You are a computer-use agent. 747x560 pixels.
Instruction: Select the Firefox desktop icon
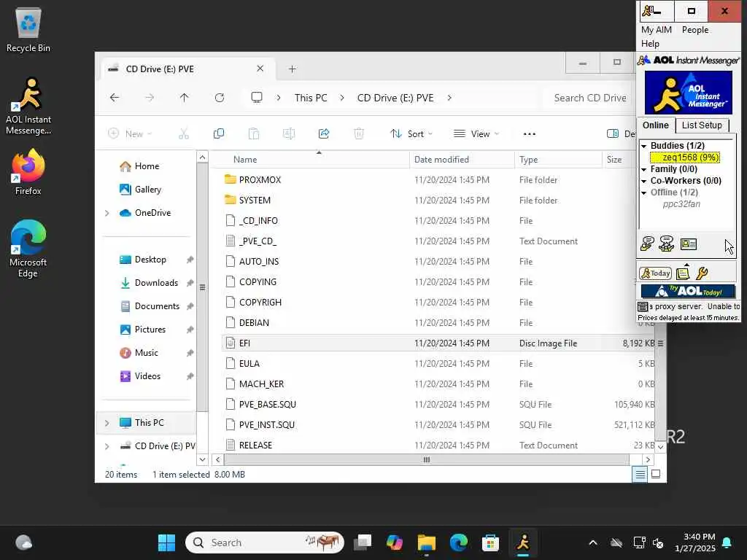pos(28,172)
